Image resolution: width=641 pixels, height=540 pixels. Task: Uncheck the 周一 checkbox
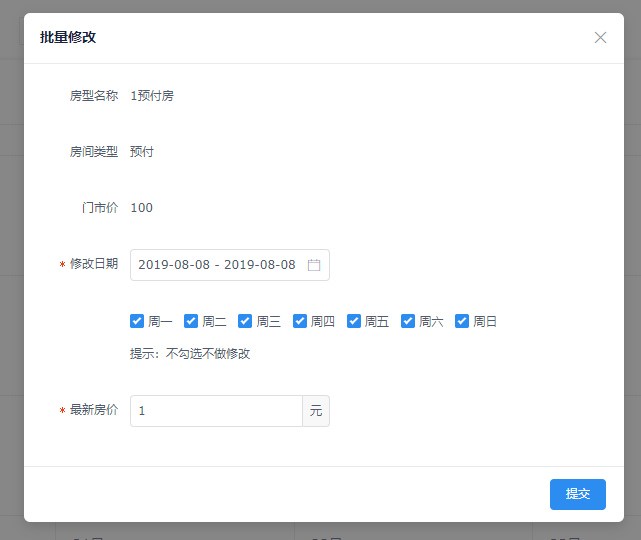pyautogui.click(x=137, y=321)
